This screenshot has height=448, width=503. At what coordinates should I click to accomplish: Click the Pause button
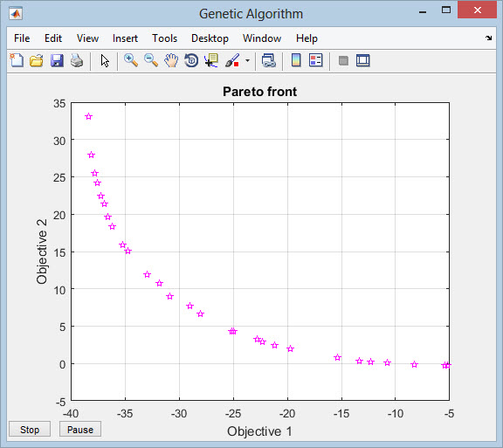click(x=80, y=429)
